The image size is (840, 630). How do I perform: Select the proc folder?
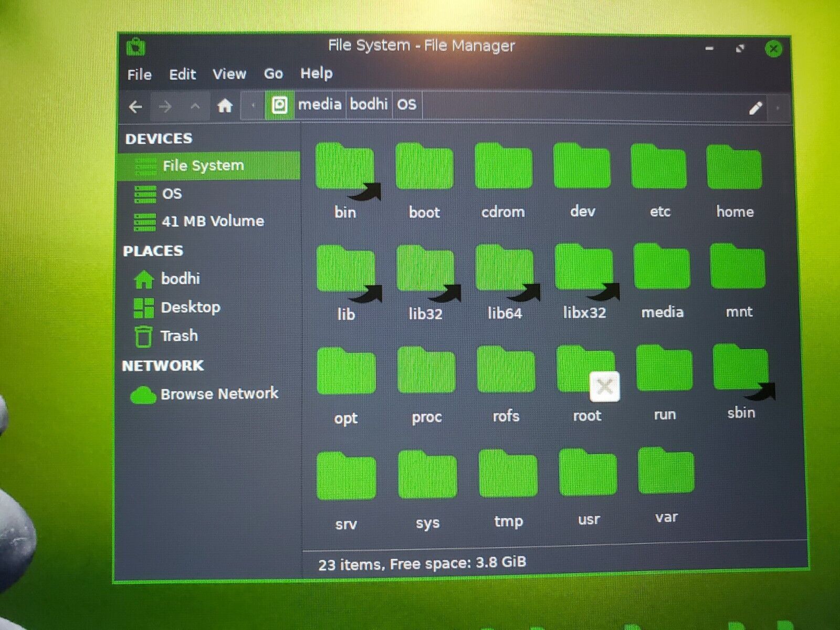426,370
